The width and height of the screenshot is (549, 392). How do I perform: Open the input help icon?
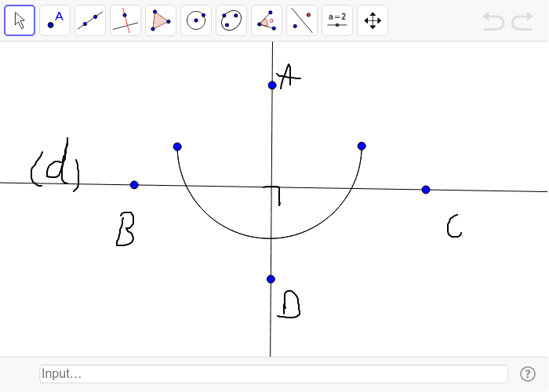[528, 374]
